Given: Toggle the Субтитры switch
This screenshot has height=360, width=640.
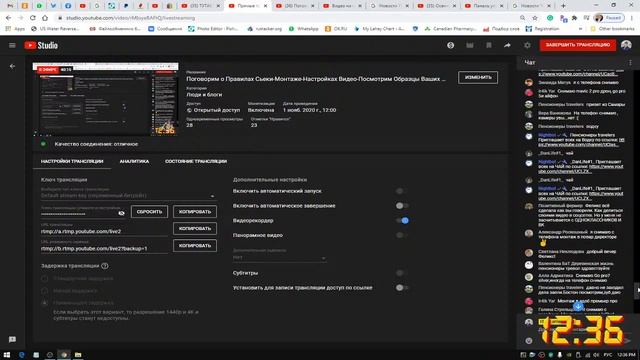Looking at the screenshot, I should [x=402, y=273].
